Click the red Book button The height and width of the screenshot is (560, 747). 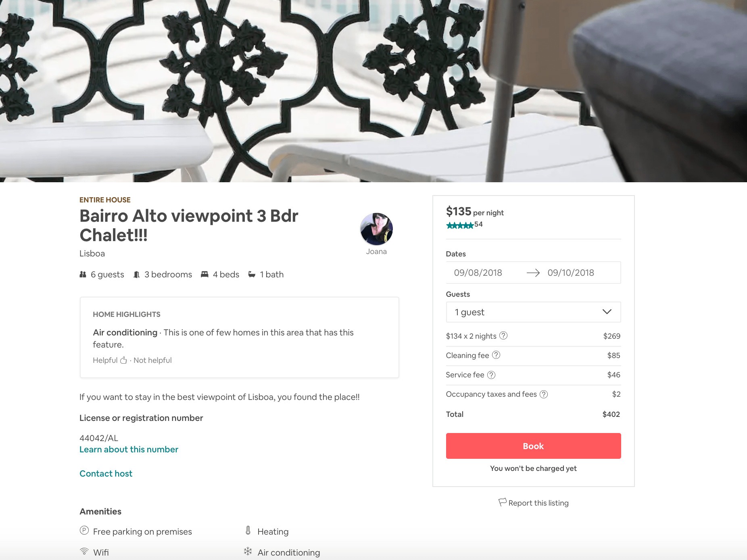coord(533,446)
